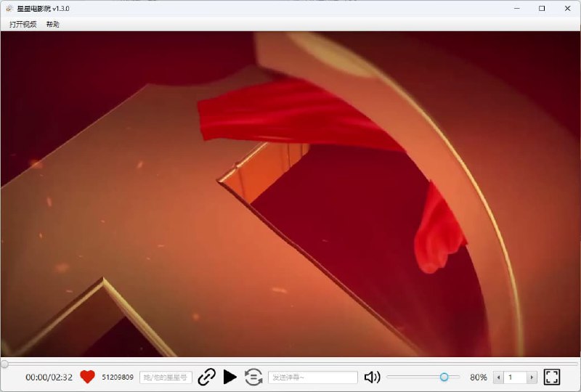The height and width of the screenshot is (392, 581).
Task: Click the volume slider handle
Action: pyautogui.click(x=444, y=377)
